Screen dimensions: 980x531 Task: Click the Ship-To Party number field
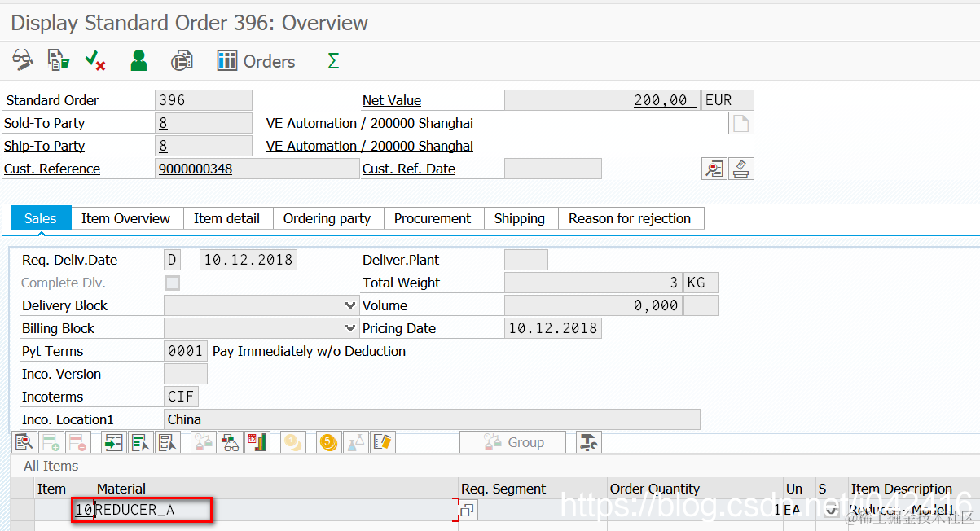point(204,146)
